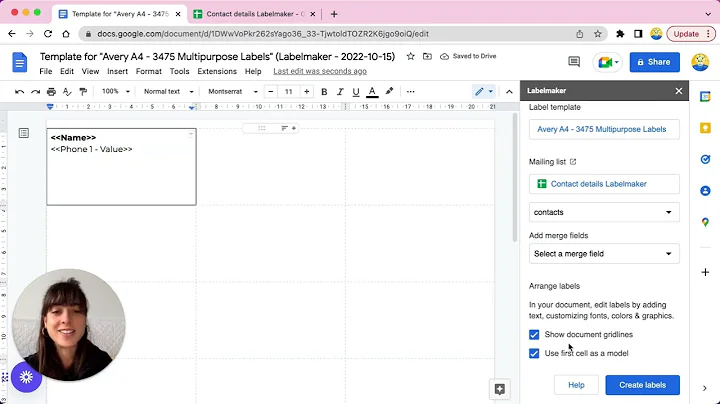
Task: Hide the side panel with chevron
Action: pyautogui.click(x=705, y=388)
